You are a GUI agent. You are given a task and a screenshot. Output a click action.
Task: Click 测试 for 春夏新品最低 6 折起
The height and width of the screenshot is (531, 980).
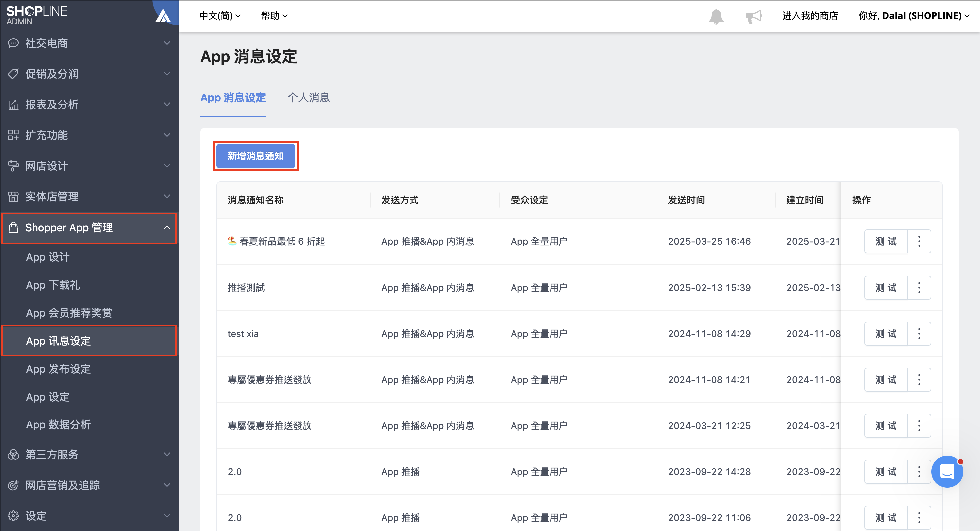point(886,242)
